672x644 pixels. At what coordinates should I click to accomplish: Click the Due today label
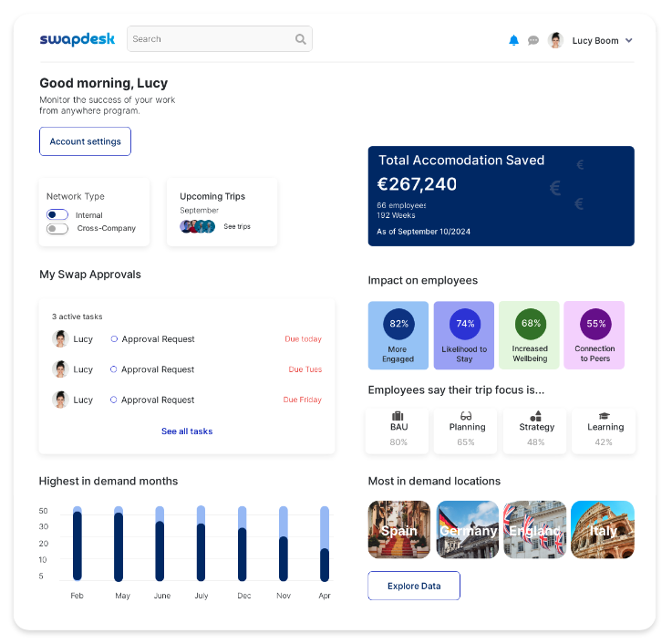click(x=303, y=338)
